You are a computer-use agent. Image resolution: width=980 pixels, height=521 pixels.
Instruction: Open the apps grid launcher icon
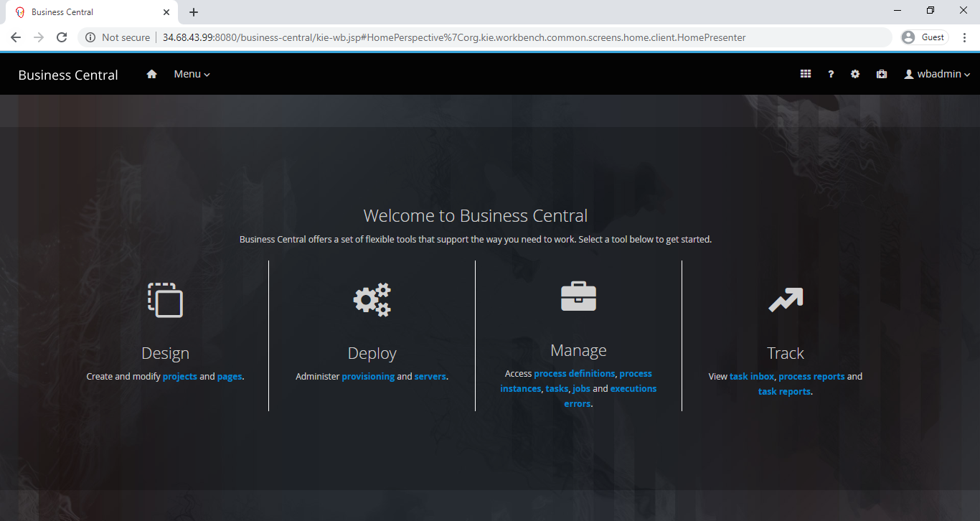(x=806, y=74)
